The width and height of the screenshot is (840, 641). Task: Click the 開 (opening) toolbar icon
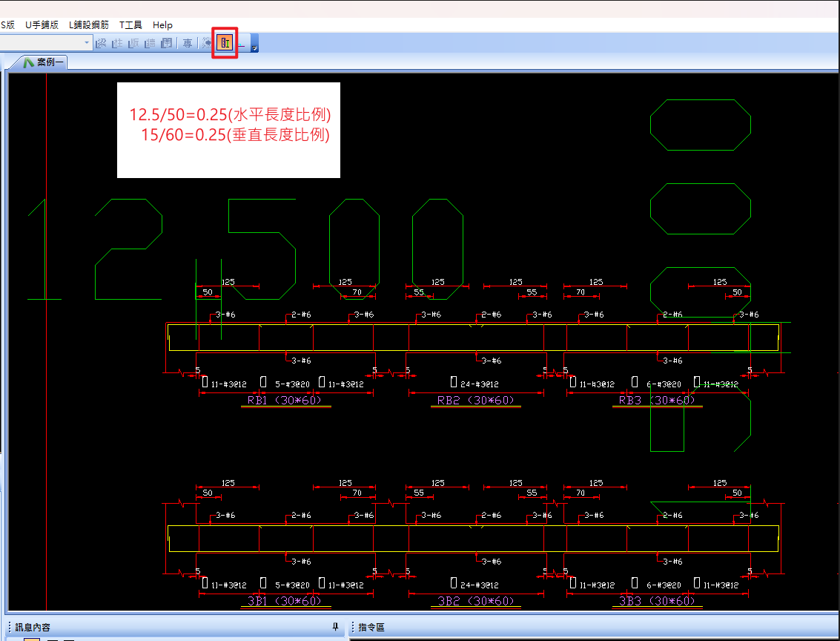pos(167,44)
